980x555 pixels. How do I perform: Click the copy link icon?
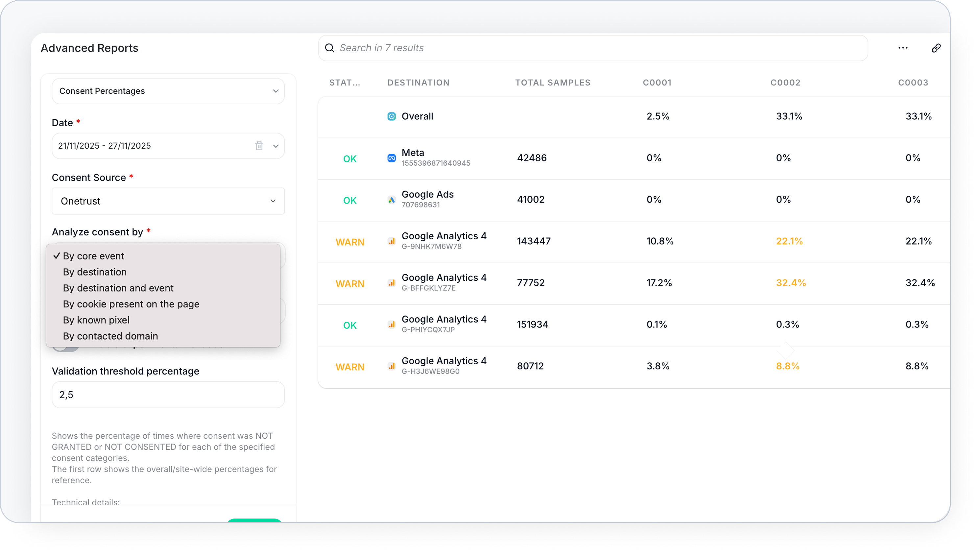point(936,48)
